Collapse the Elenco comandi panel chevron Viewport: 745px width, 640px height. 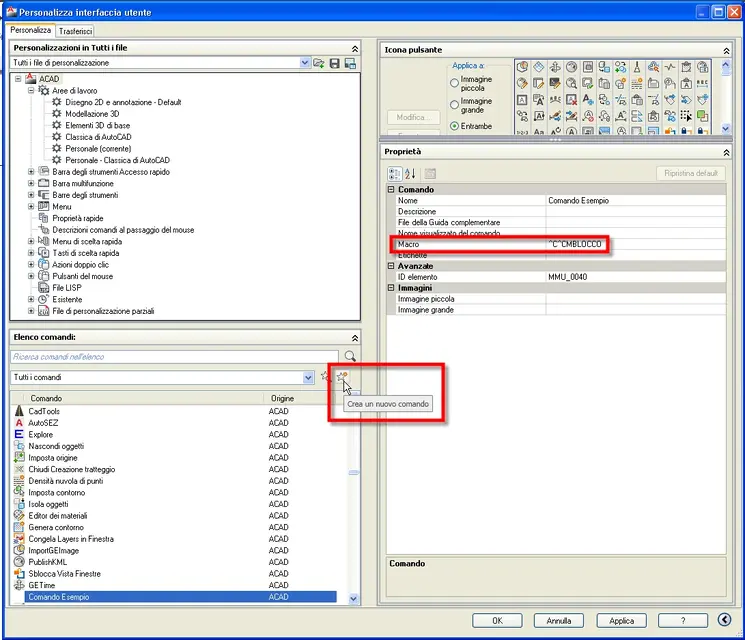tap(355, 337)
